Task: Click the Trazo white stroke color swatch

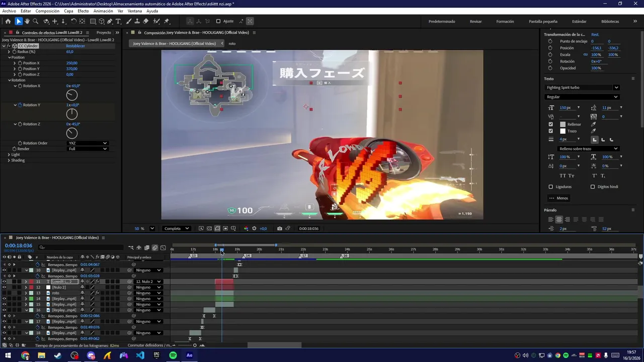Action: (562, 131)
